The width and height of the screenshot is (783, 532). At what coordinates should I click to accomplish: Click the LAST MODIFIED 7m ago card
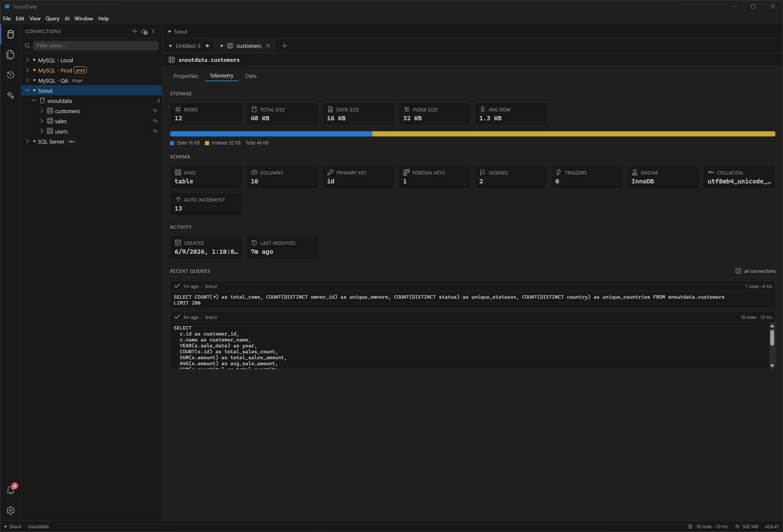[x=282, y=247]
